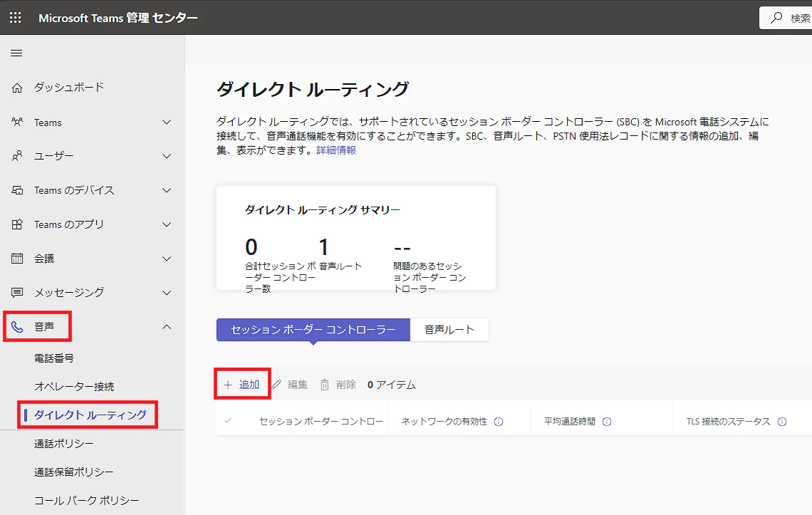Click the 会議 label in sidebar
812x515 pixels.
coord(44,259)
